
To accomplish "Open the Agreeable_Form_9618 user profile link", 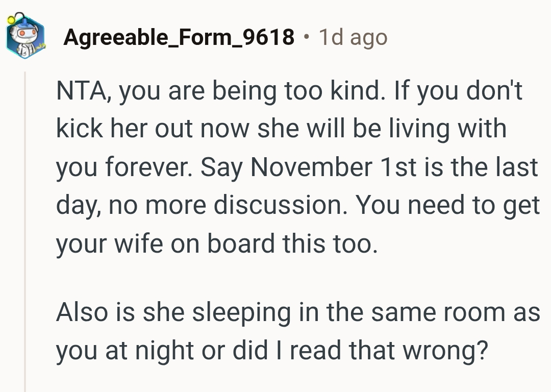I will point(179,37).
